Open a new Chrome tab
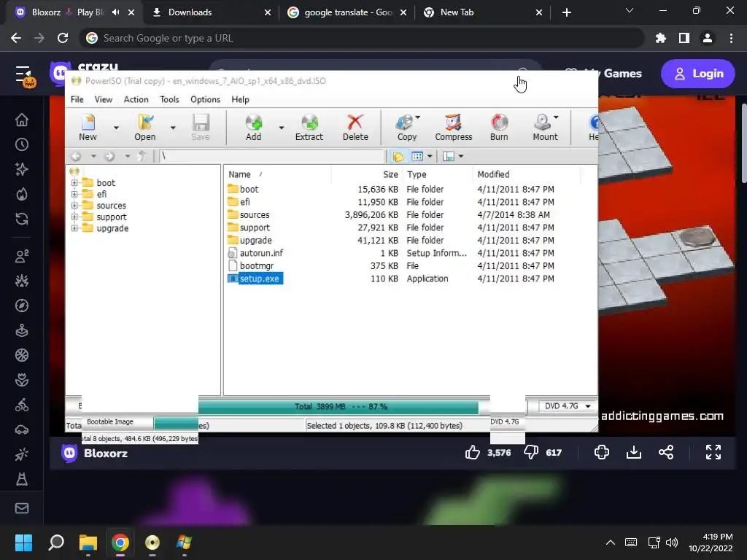 click(566, 12)
